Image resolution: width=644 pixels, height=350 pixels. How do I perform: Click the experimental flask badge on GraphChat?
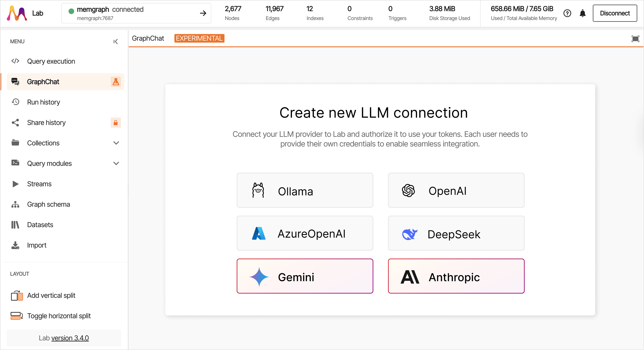(x=116, y=82)
